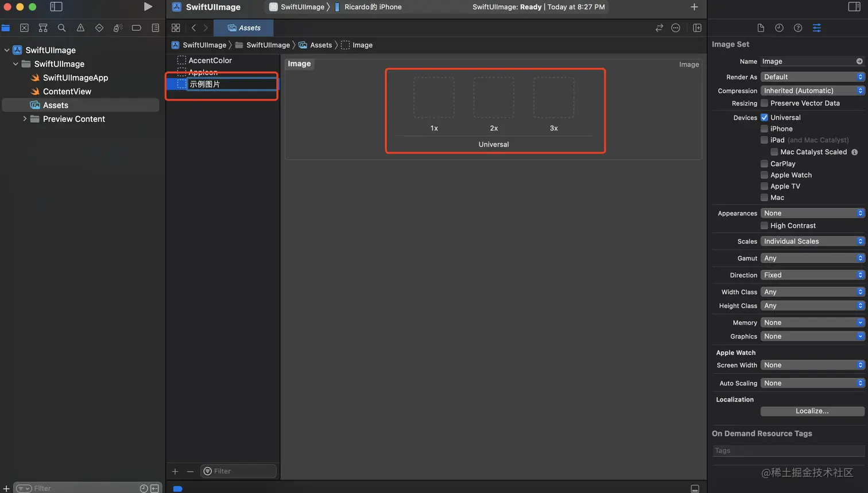The height and width of the screenshot is (493, 868).
Task: Select ContentView in the navigator
Action: tap(67, 91)
